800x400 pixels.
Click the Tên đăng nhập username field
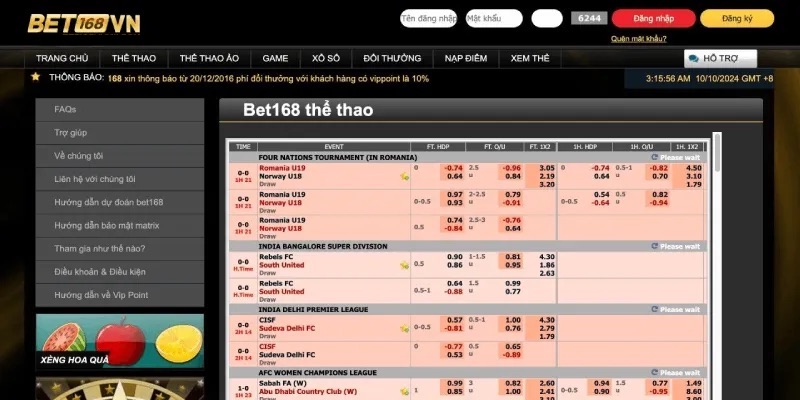pos(428,18)
